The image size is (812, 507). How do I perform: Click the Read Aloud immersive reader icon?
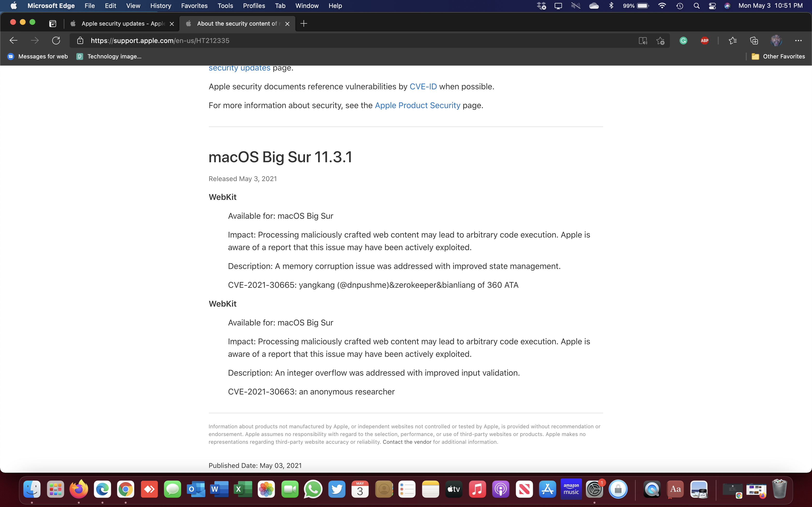[x=643, y=41]
